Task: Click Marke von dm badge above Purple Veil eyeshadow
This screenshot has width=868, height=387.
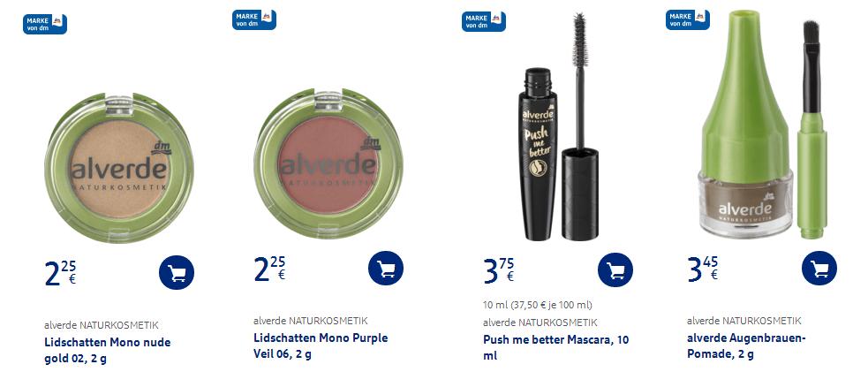Action: [x=254, y=20]
